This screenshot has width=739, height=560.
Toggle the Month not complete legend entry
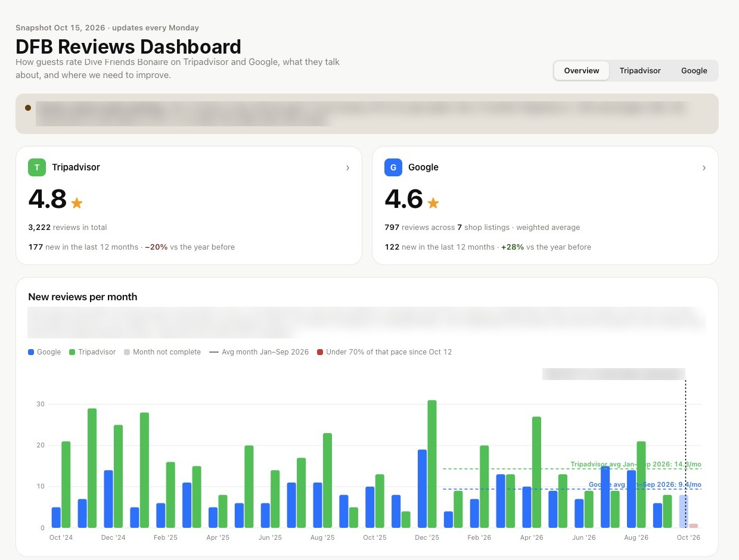(162, 352)
